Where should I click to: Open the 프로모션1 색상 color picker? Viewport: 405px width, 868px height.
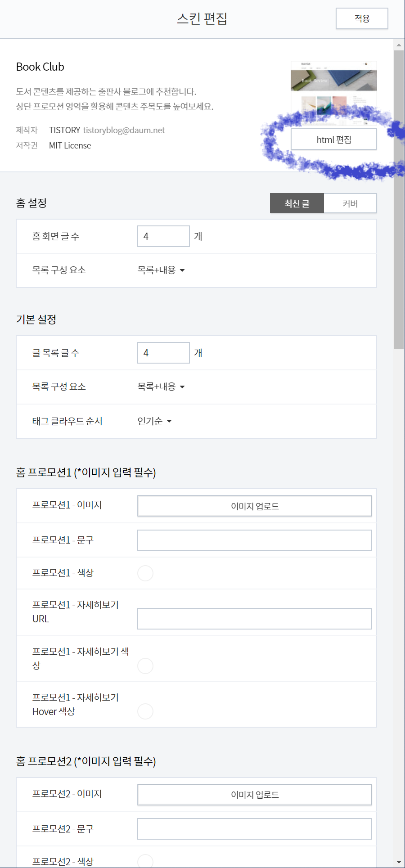pos(145,573)
